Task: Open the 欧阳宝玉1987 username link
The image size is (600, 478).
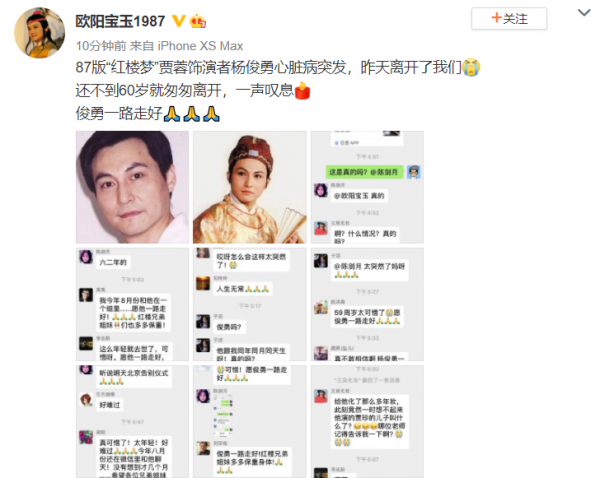Action: [120, 21]
